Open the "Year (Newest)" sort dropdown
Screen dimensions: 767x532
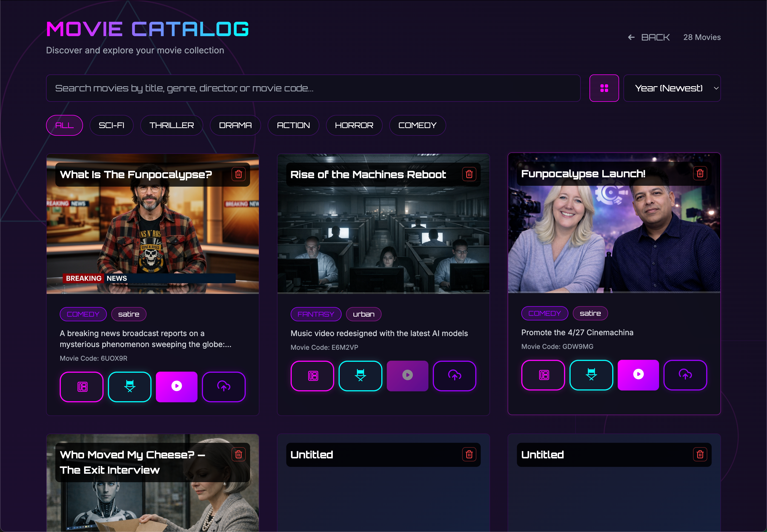click(672, 88)
